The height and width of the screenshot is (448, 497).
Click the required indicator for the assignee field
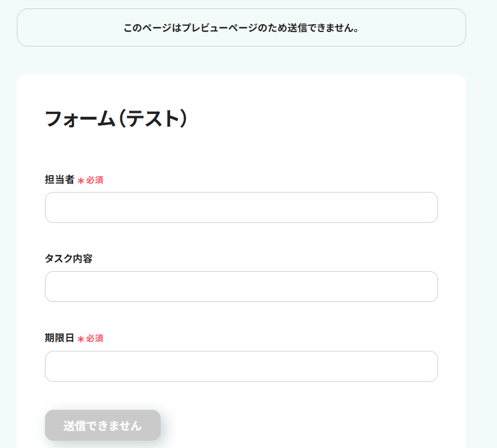tap(90, 180)
